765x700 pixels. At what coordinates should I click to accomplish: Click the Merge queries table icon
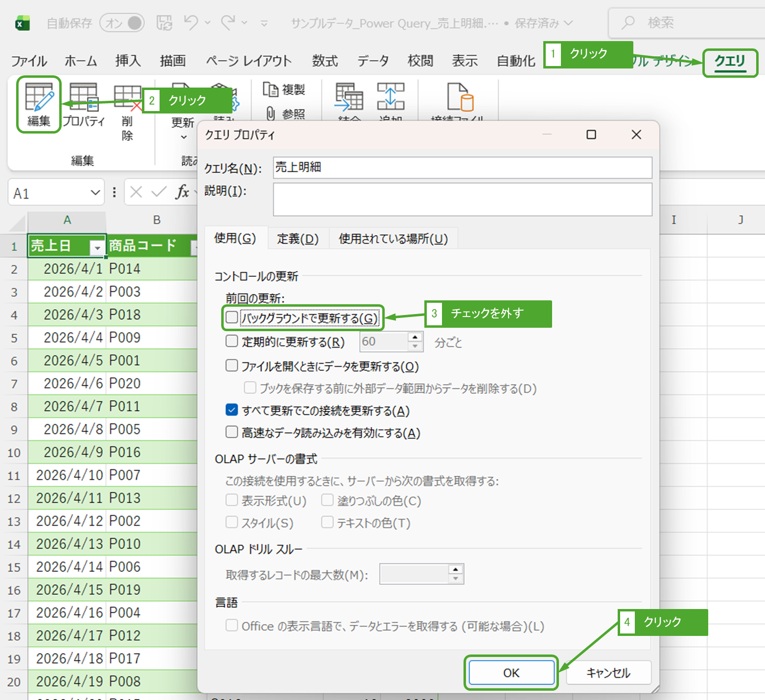click(348, 97)
